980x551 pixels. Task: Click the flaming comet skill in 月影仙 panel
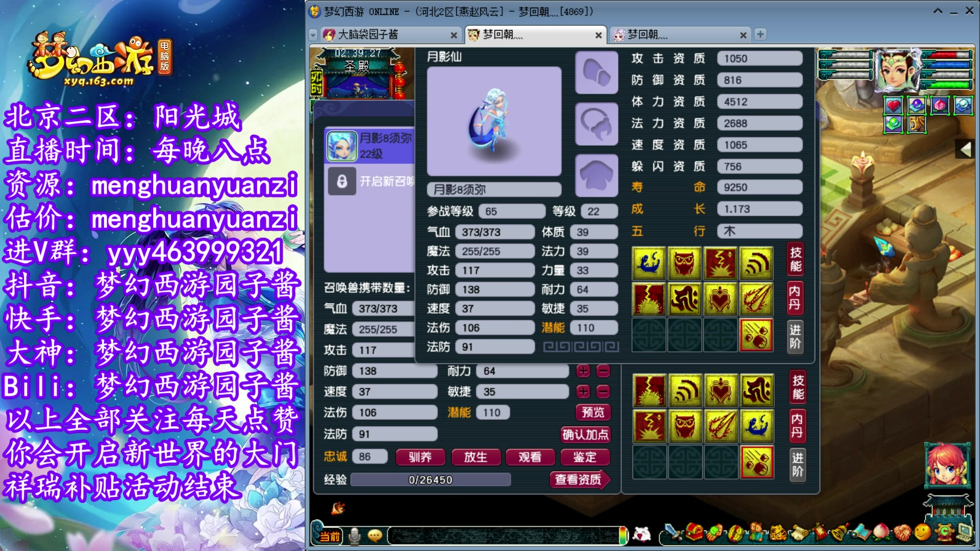click(756, 299)
